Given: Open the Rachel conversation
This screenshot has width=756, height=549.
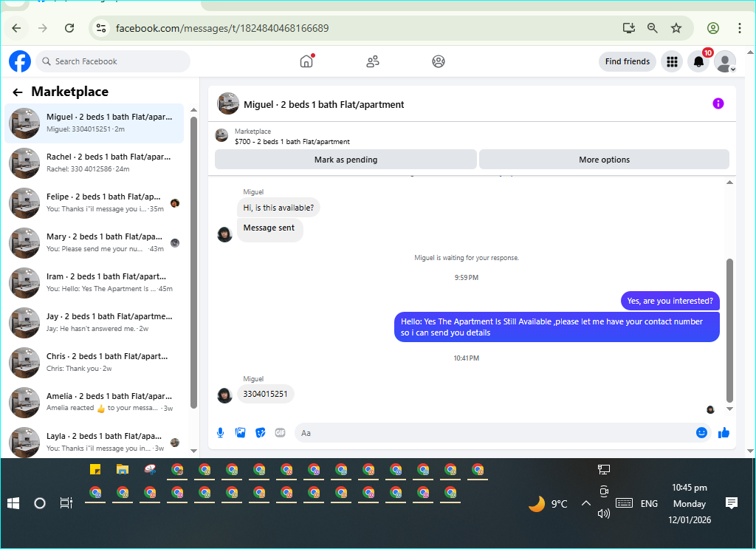Looking at the screenshot, I should click(x=94, y=163).
